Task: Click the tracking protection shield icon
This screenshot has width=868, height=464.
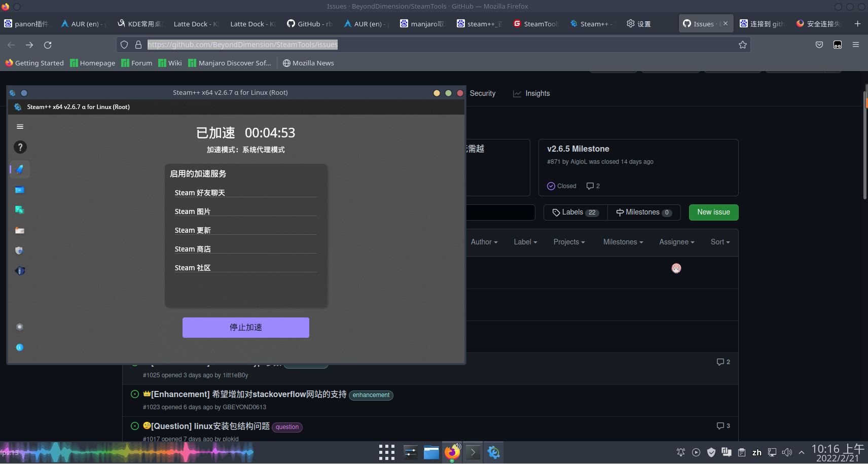Action: tap(124, 45)
